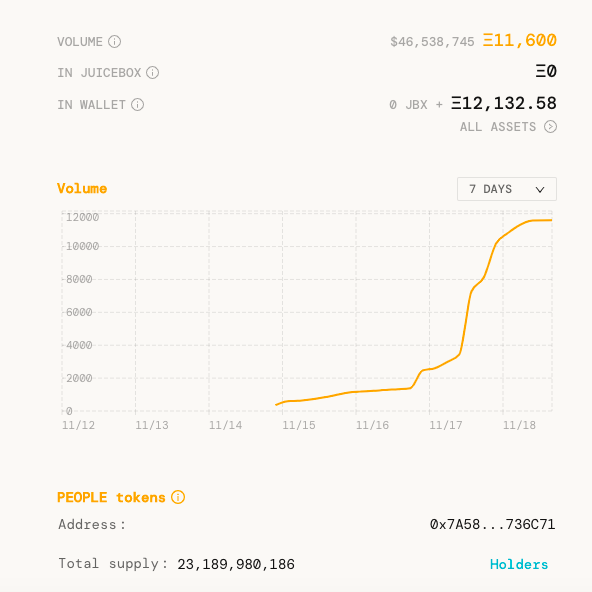The height and width of the screenshot is (592, 592).
Task: Click the total supply value 23,189,980,186
Action: [x=236, y=564]
